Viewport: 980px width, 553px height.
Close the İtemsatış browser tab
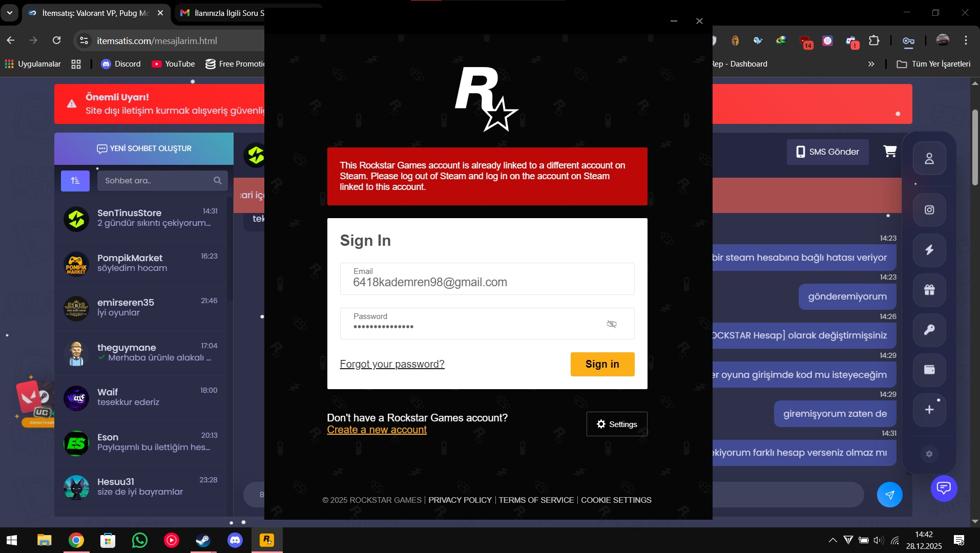[x=160, y=13]
